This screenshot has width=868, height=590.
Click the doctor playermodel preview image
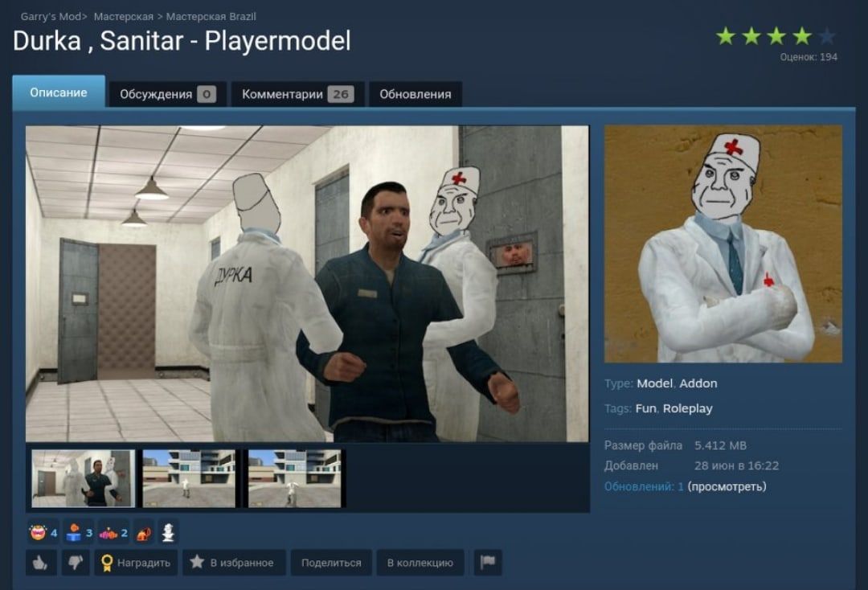pyautogui.click(x=723, y=244)
